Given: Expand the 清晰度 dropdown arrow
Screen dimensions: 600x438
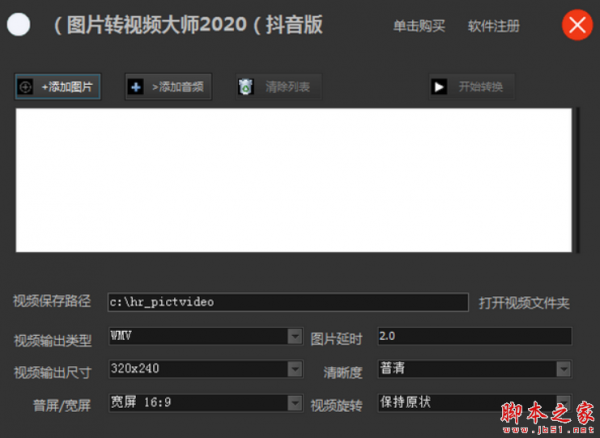Looking at the screenshot, I should tap(563, 369).
